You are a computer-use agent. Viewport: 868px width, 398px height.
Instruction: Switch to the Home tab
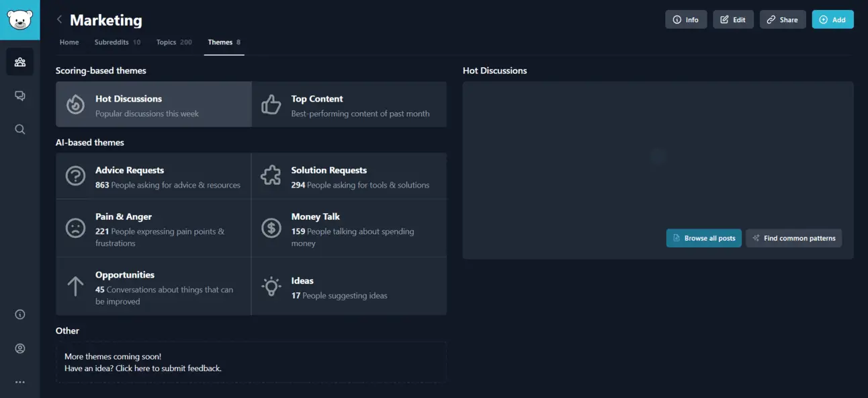coord(69,42)
